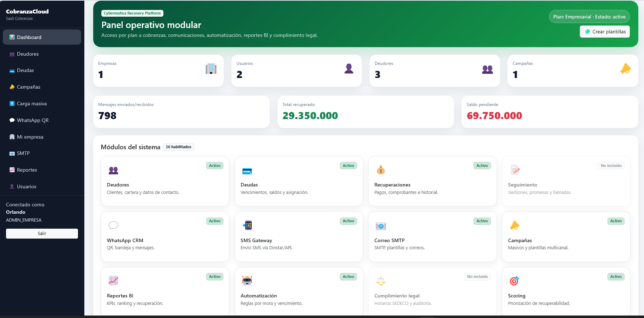
Task: Click the Priorización de recuperabilidad description
Action: tap(539, 303)
